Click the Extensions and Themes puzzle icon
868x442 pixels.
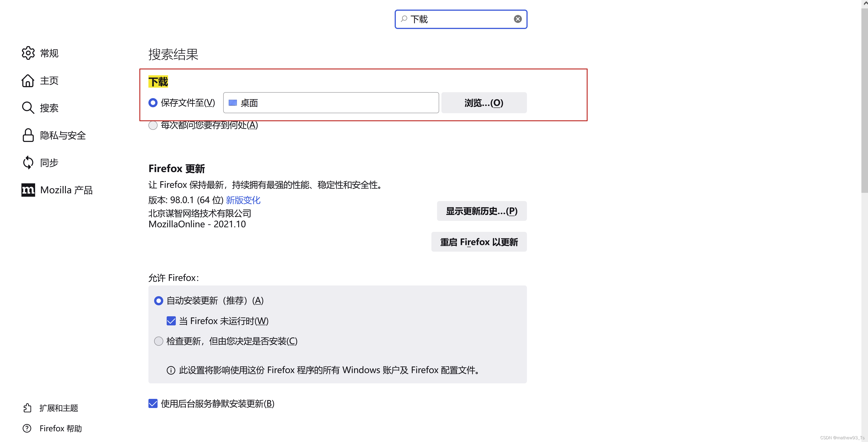point(27,408)
